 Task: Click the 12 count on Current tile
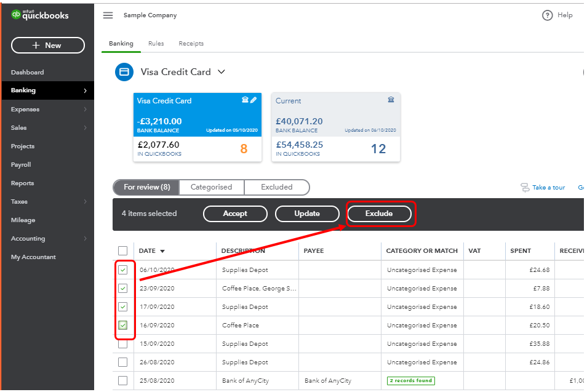click(378, 149)
